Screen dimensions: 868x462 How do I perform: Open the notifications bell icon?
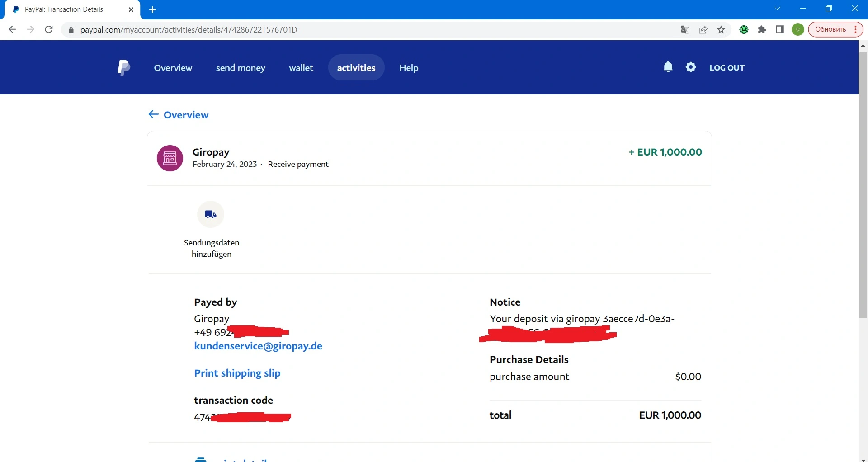click(668, 67)
